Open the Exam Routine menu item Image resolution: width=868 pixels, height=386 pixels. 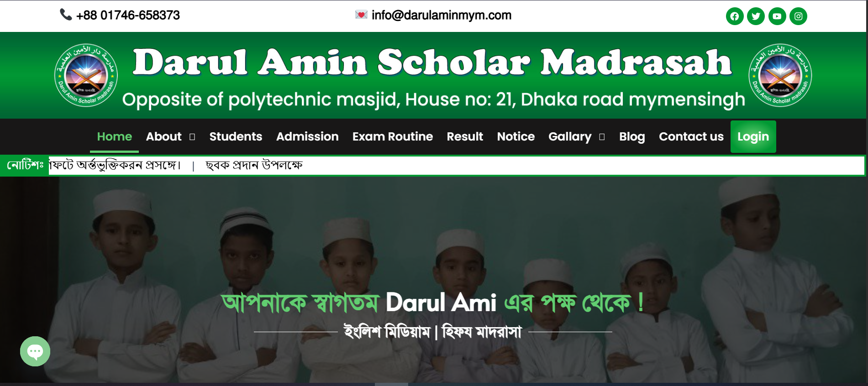[393, 136]
